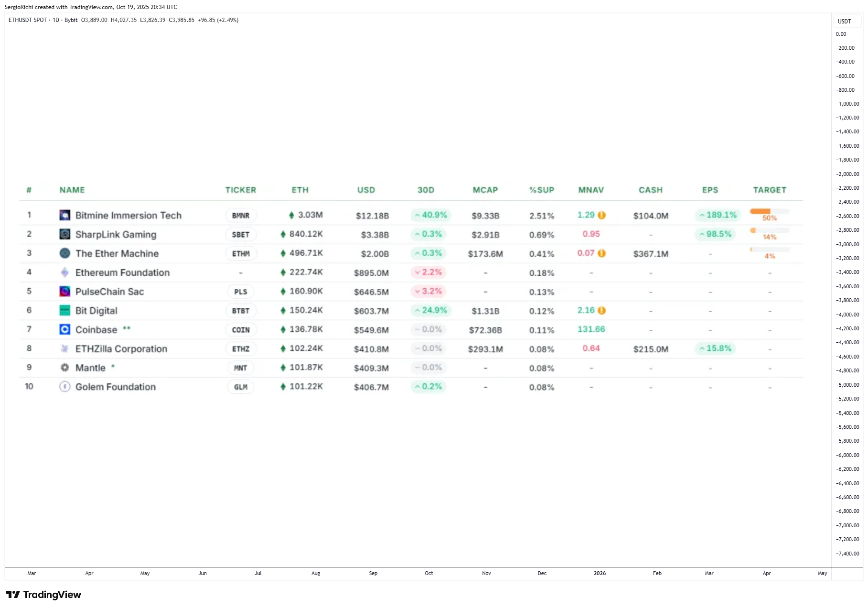Click the 2.2% decline badge for Ethereum Foundation

pos(429,272)
